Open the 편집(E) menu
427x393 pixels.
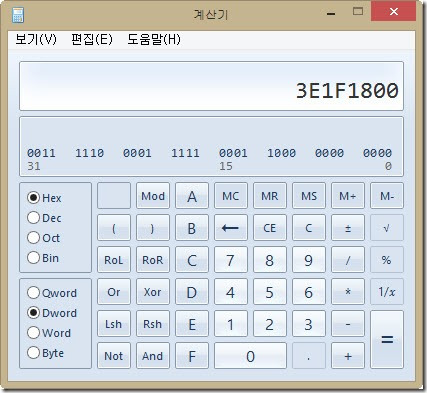click(92, 39)
